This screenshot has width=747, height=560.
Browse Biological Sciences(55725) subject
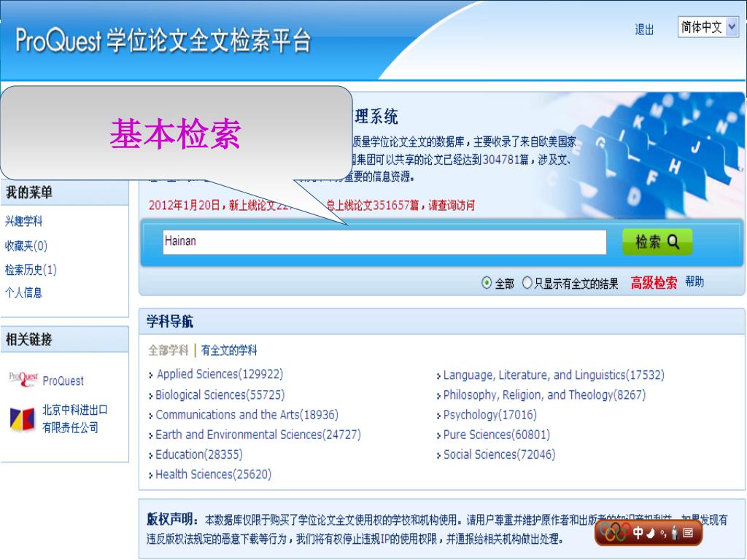(x=220, y=394)
